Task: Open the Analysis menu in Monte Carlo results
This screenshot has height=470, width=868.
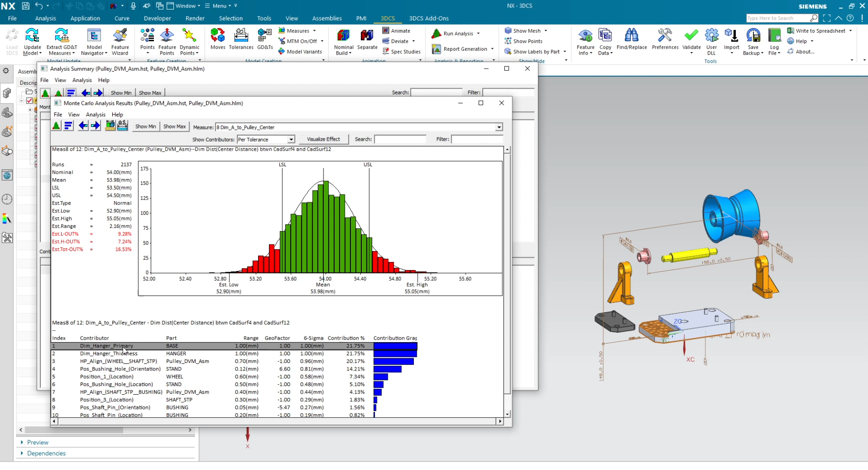Action: tap(96, 114)
